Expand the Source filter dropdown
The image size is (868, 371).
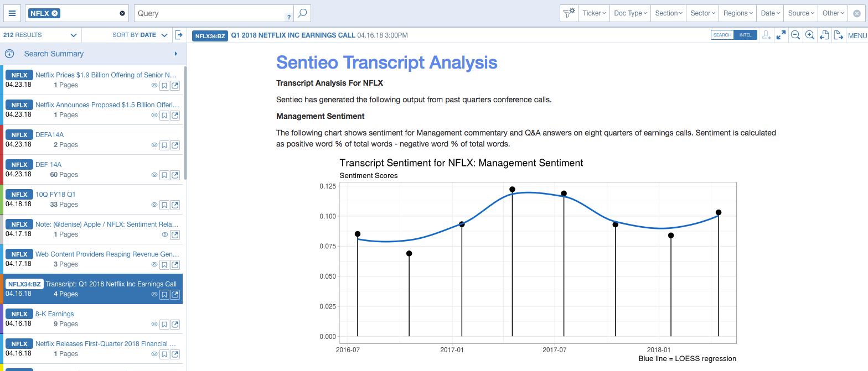[801, 13]
